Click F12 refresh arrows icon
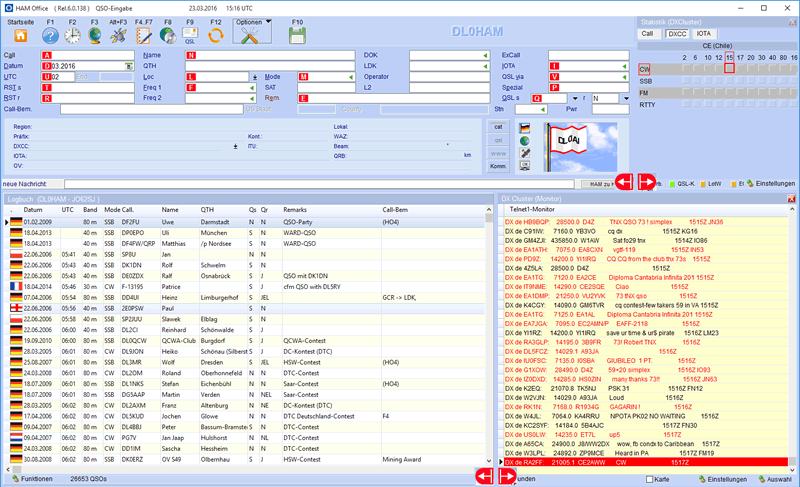This screenshot has height=487, width=800. pos(216,36)
